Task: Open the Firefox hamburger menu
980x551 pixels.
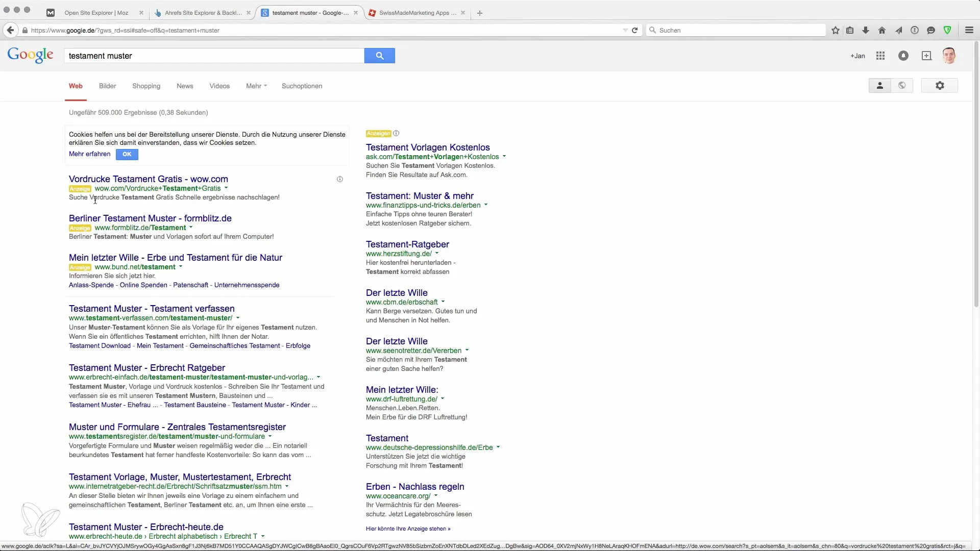Action: click(x=969, y=30)
